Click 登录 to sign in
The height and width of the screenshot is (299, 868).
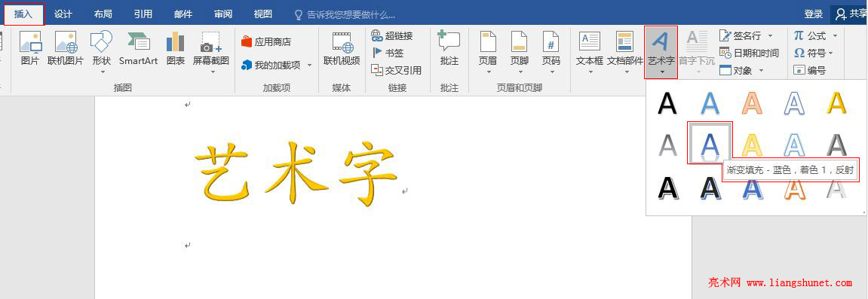click(813, 14)
